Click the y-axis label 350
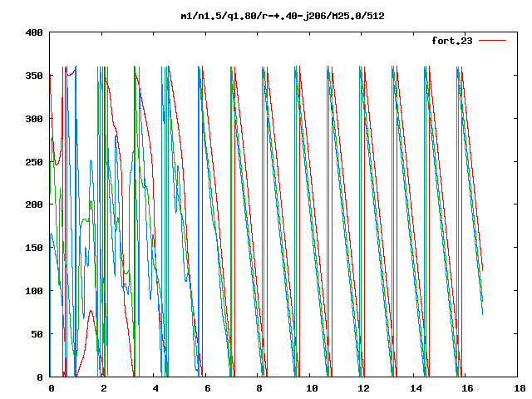Screen dimensions: 532x399 pyautogui.click(x=34, y=76)
